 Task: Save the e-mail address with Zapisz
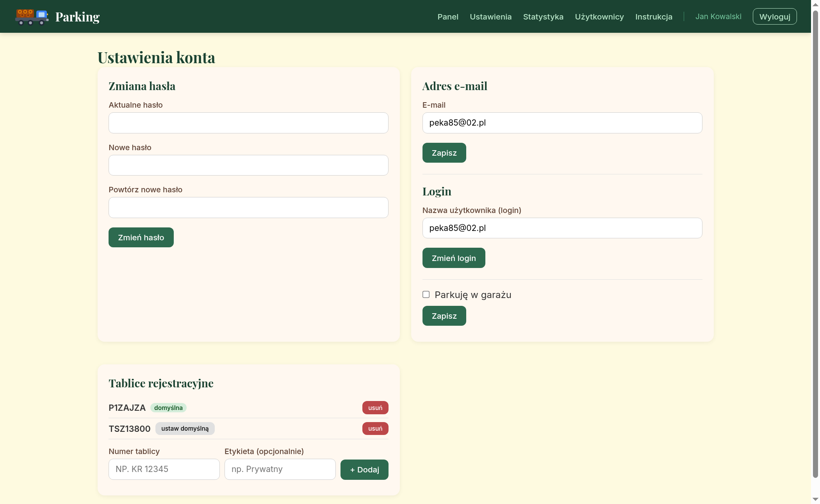(444, 153)
